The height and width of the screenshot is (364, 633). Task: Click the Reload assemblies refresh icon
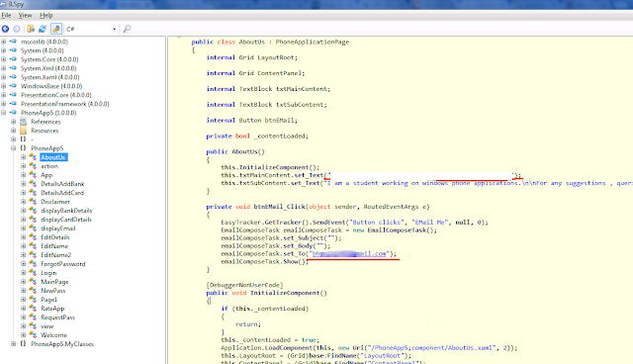(x=43, y=29)
